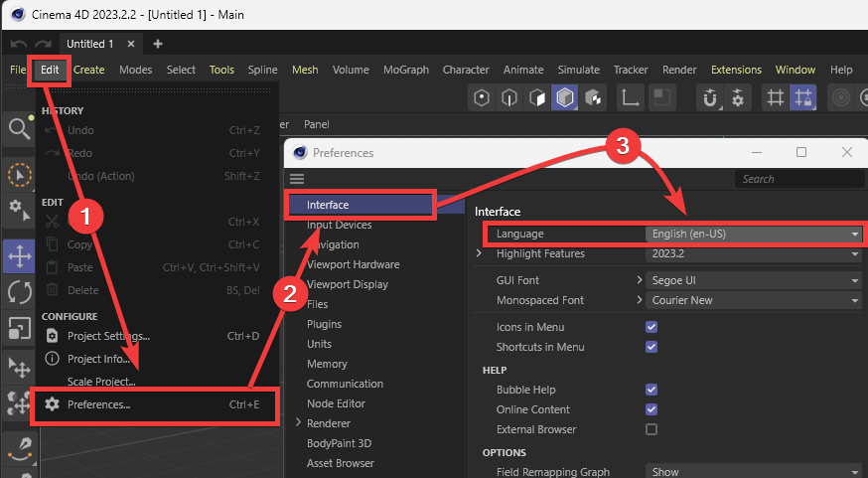Click Project Settings... menu entry

click(x=108, y=336)
